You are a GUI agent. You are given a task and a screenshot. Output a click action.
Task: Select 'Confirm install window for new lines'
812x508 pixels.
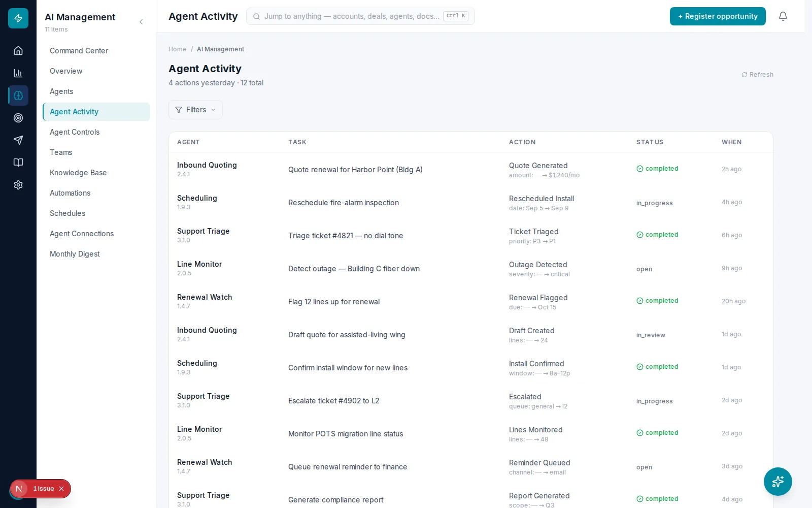(348, 368)
